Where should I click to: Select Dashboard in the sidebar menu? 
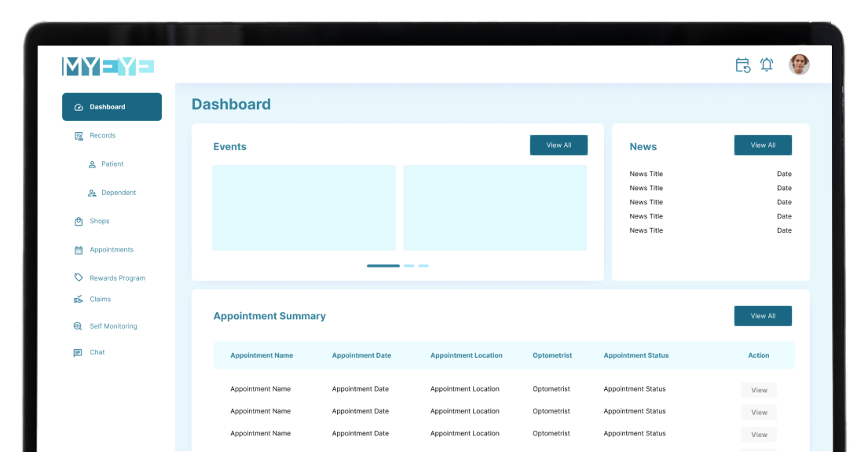point(112,107)
